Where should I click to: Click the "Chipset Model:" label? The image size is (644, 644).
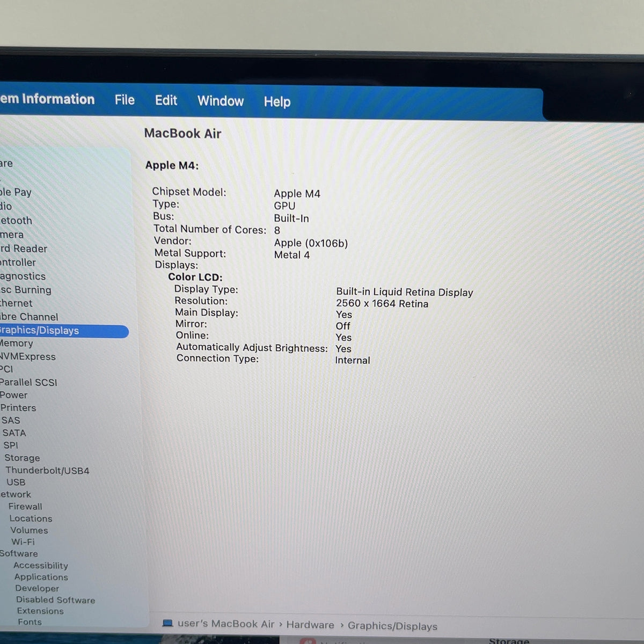[189, 192]
